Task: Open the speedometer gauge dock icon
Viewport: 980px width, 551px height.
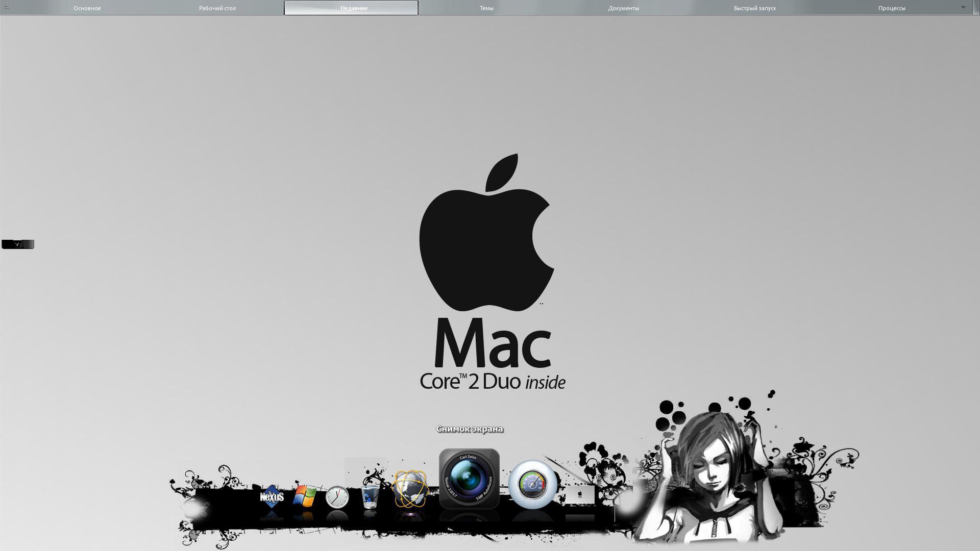Action: tap(532, 484)
